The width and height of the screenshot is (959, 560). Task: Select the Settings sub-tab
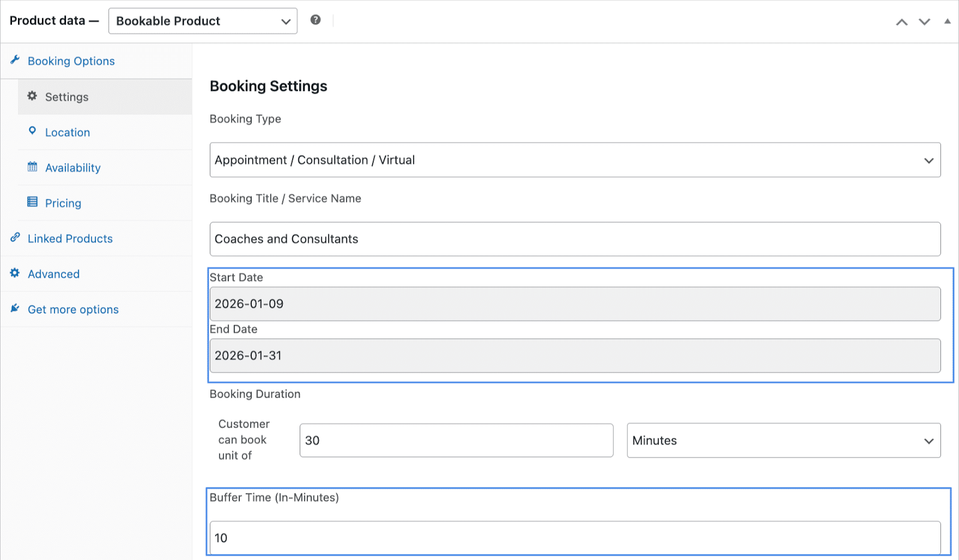[x=105, y=97]
